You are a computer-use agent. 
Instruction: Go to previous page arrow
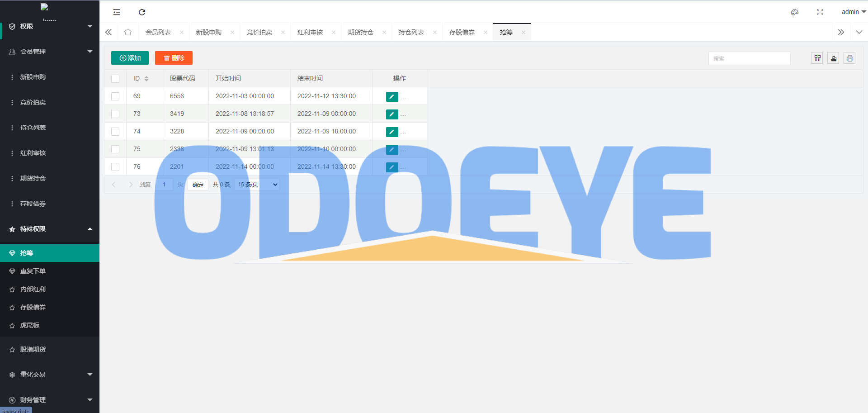[114, 185]
